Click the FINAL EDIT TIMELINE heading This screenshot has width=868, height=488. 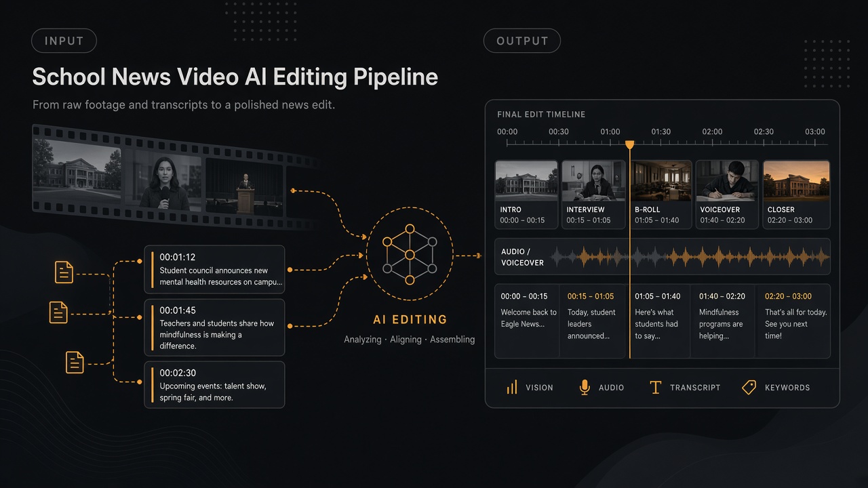pyautogui.click(x=541, y=115)
